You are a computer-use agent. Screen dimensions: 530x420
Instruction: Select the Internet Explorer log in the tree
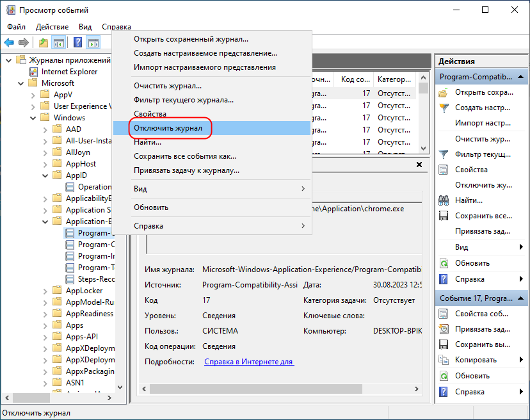click(69, 72)
